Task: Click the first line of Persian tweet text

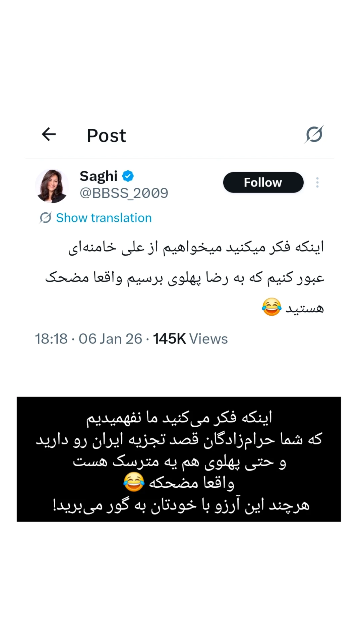Action: point(196,248)
